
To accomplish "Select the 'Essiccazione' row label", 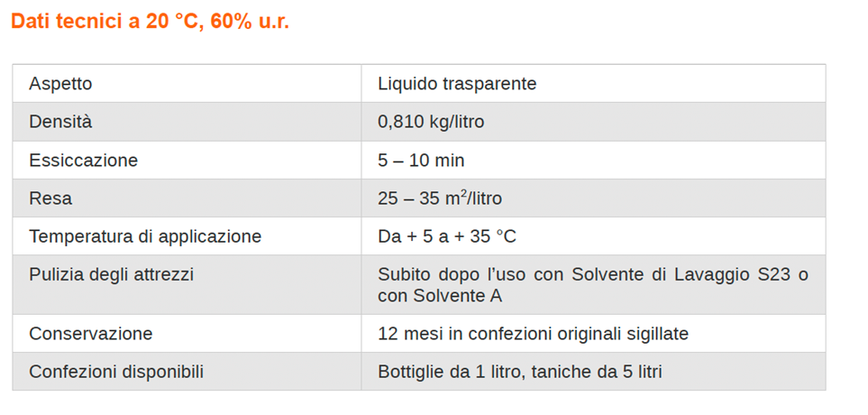I will pos(83,161).
